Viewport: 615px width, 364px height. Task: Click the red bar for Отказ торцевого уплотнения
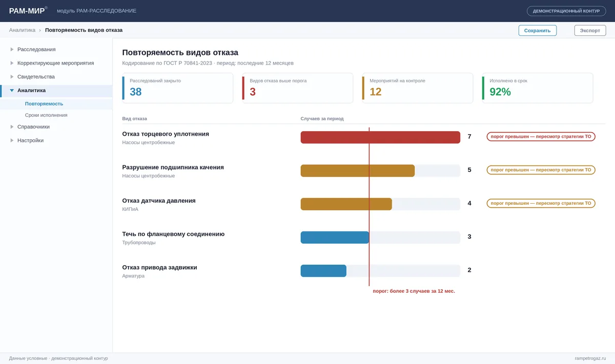(380, 137)
